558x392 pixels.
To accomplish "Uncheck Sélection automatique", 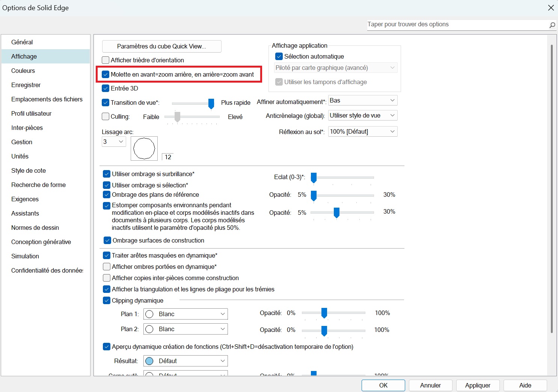I will [279, 56].
